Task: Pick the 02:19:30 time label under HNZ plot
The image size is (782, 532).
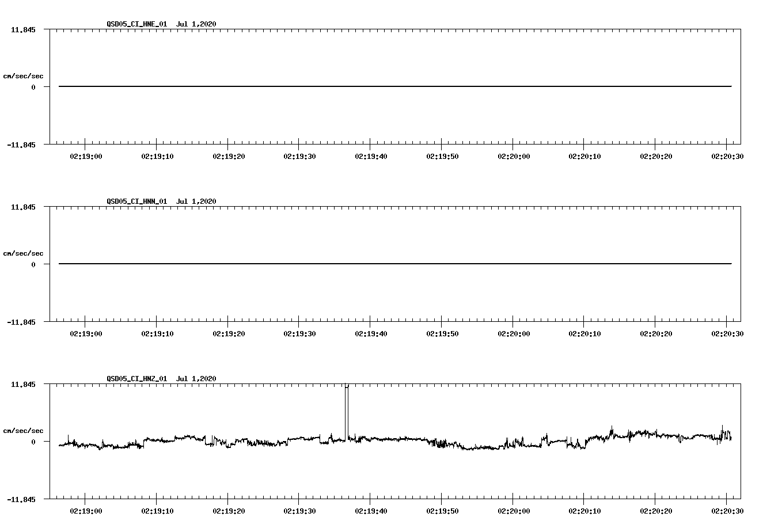Action: pos(299,511)
